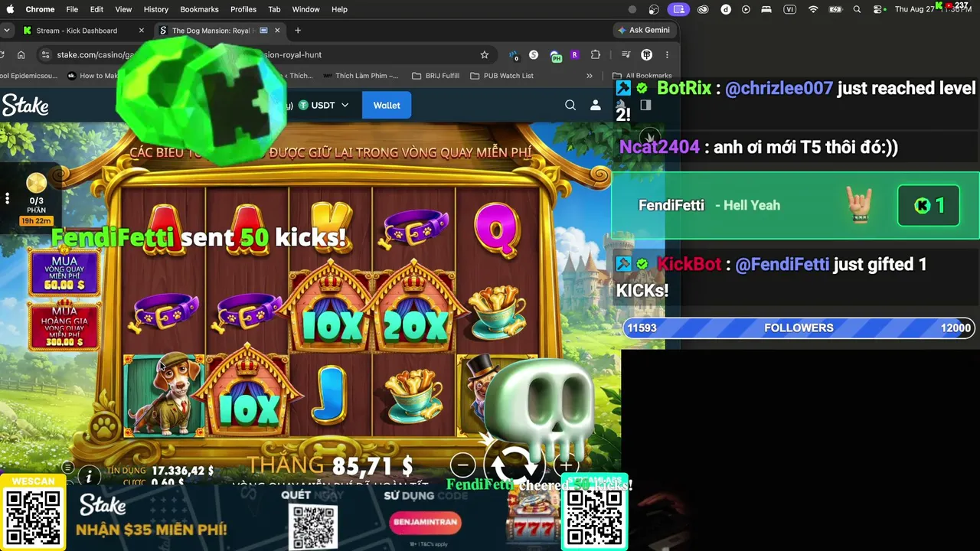Click the Followers goal progress bar
Screen dimensions: 980x551
tap(799, 328)
